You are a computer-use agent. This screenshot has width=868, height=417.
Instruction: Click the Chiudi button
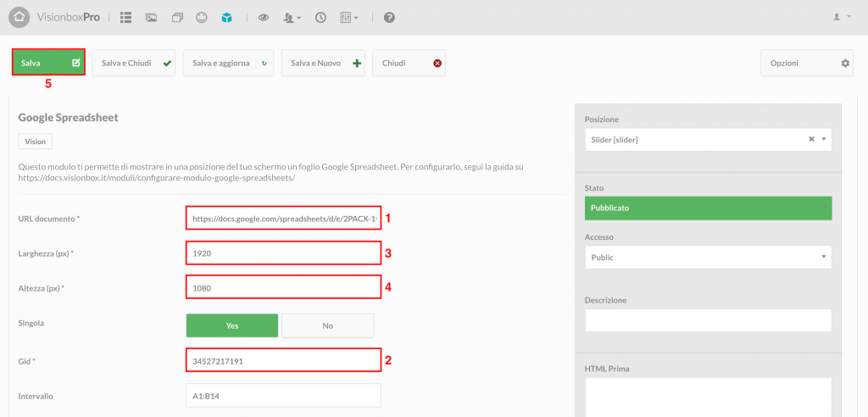click(409, 63)
